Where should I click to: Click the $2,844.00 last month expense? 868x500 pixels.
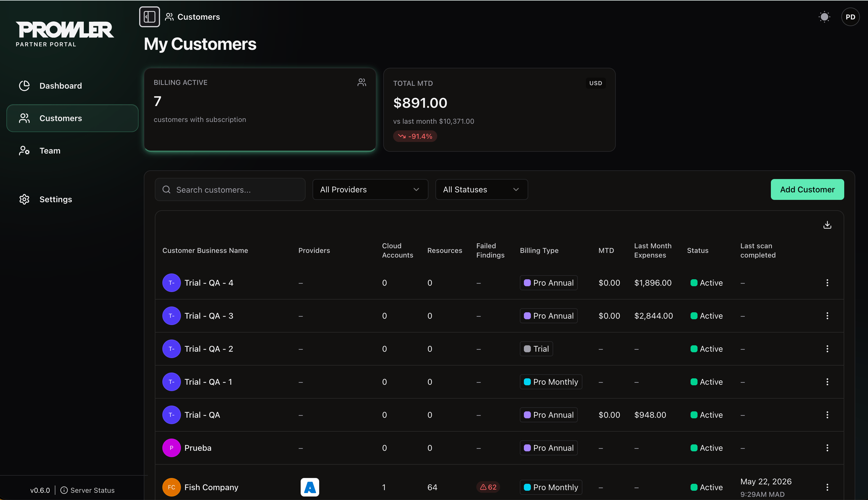[x=653, y=315]
